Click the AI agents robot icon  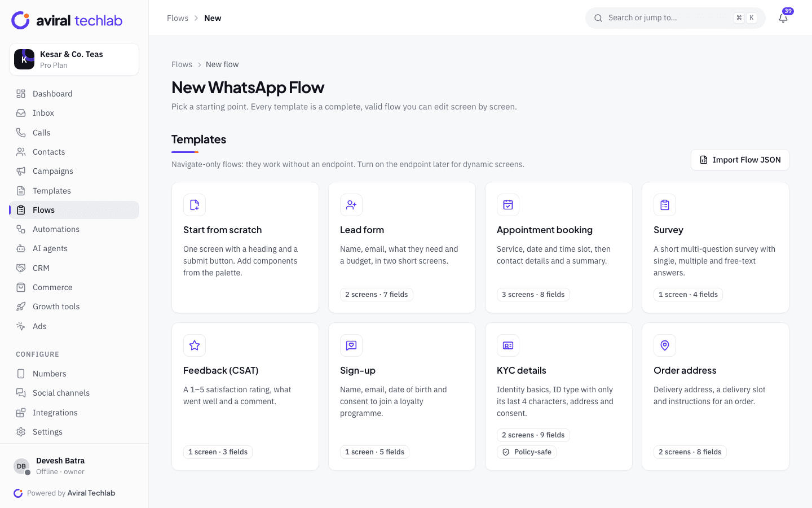(x=21, y=248)
